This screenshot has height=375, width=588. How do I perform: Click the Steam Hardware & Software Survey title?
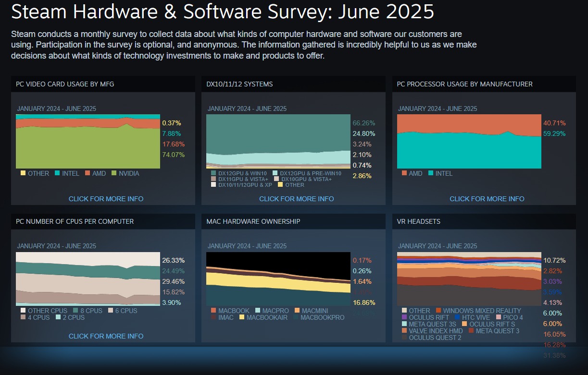point(223,12)
